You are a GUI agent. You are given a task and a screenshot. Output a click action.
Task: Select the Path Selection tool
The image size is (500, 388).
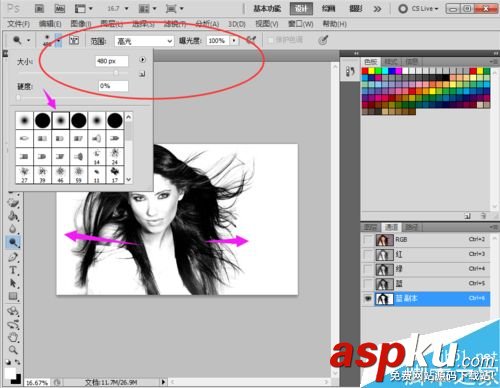point(13,283)
